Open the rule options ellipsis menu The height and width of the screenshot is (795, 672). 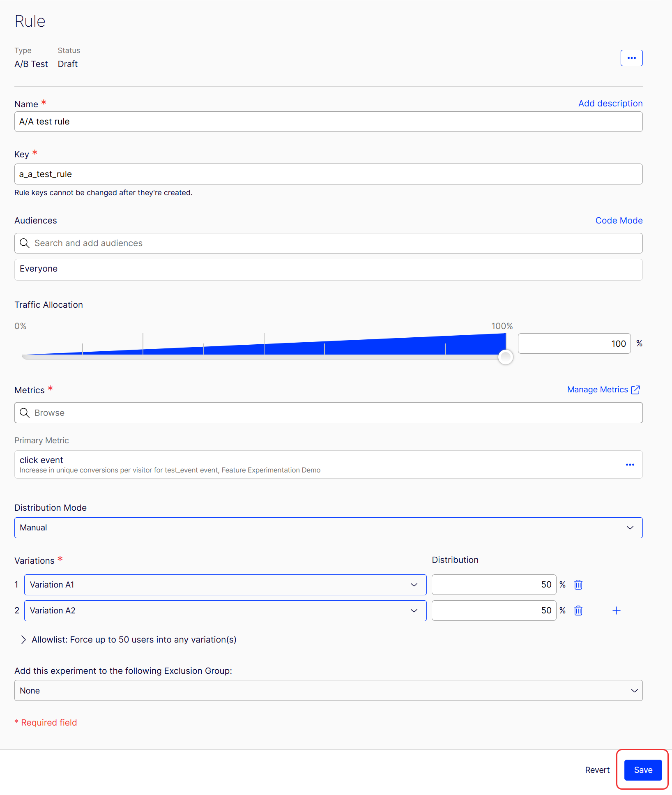click(x=631, y=58)
